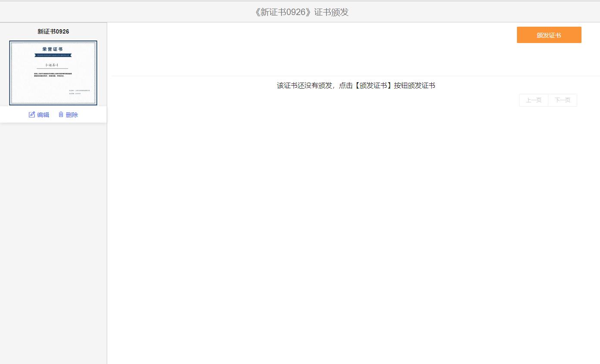Image resolution: width=600 pixels, height=364 pixels.
Task: Click the orange 颁发证书 button
Action: click(x=549, y=35)
